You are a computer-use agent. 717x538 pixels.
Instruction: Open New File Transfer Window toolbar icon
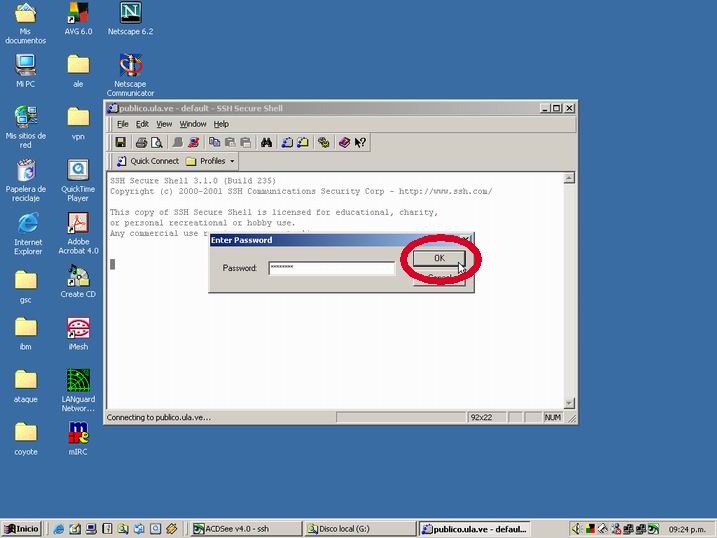(303, 143)
